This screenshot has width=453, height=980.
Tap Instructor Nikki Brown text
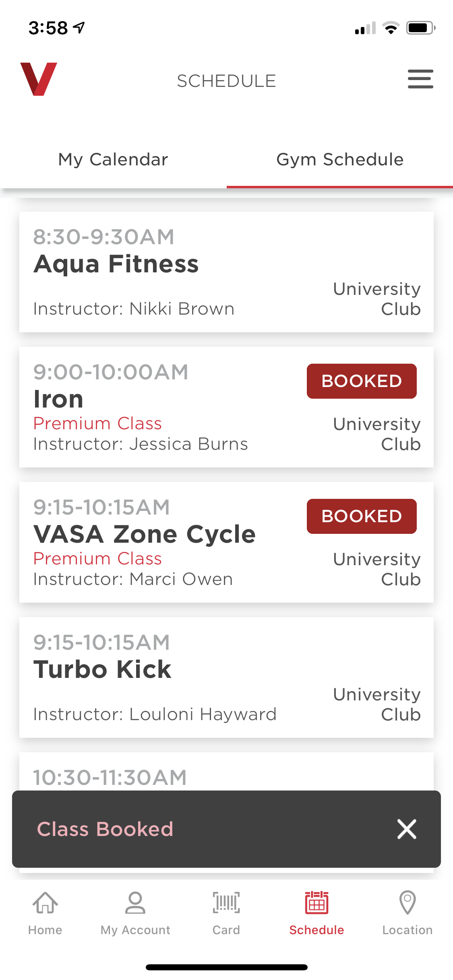(x=134, y=309)
